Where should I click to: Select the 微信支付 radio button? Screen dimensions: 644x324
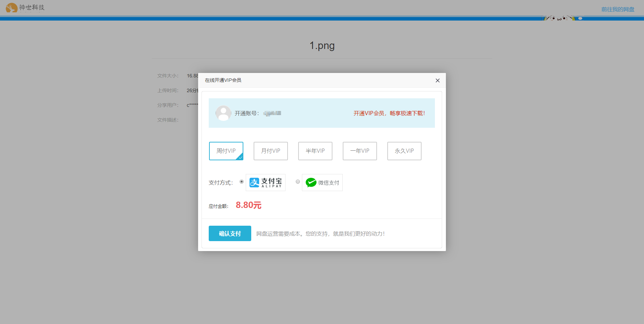point(298,182)
